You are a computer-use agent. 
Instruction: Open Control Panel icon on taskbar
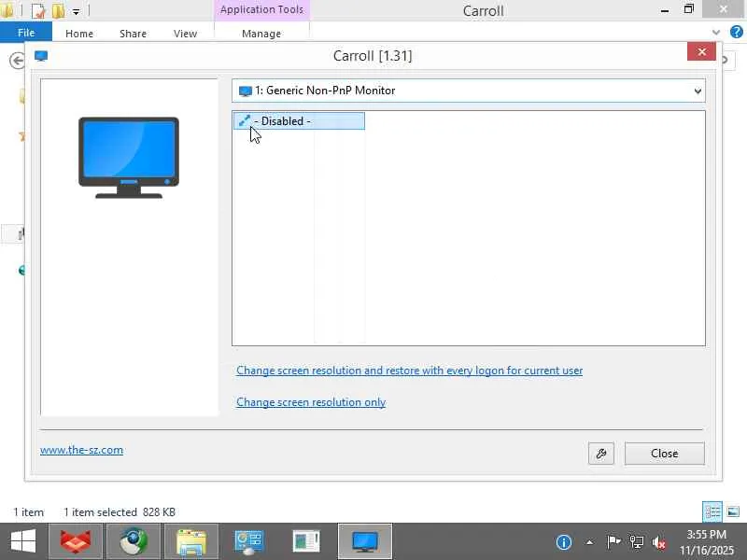248,541
